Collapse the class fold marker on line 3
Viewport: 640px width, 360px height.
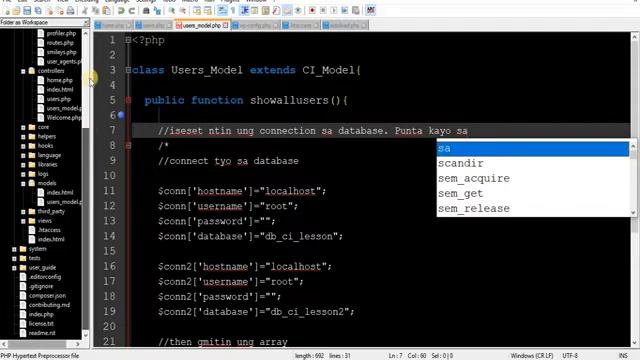pyautogui.click(x=128, y=70)
